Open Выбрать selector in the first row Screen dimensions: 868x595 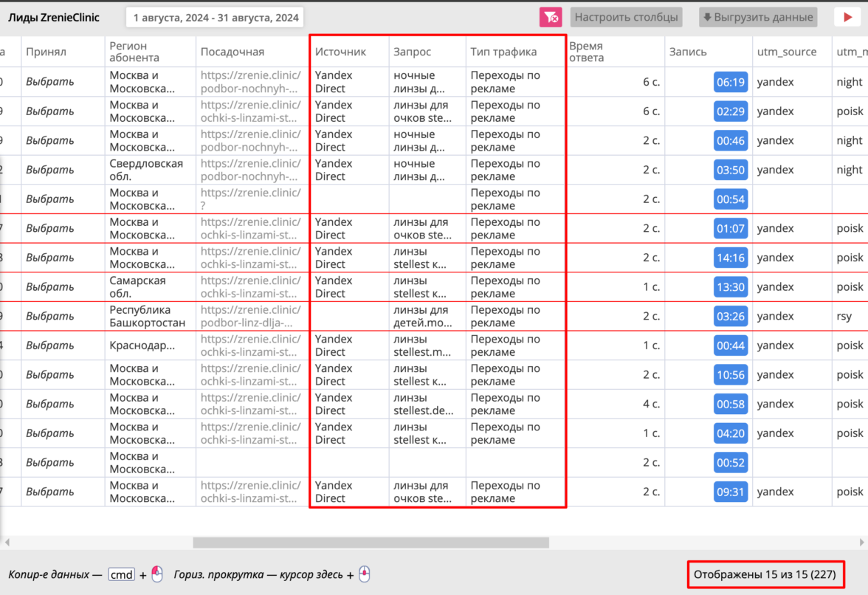click(50, 82)
